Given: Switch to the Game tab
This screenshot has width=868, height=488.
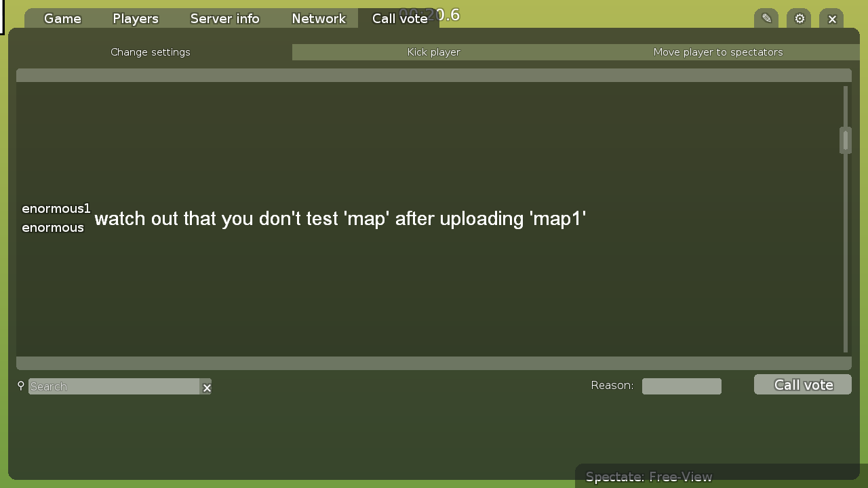Looking at the screenshot, I should (62, 18).
